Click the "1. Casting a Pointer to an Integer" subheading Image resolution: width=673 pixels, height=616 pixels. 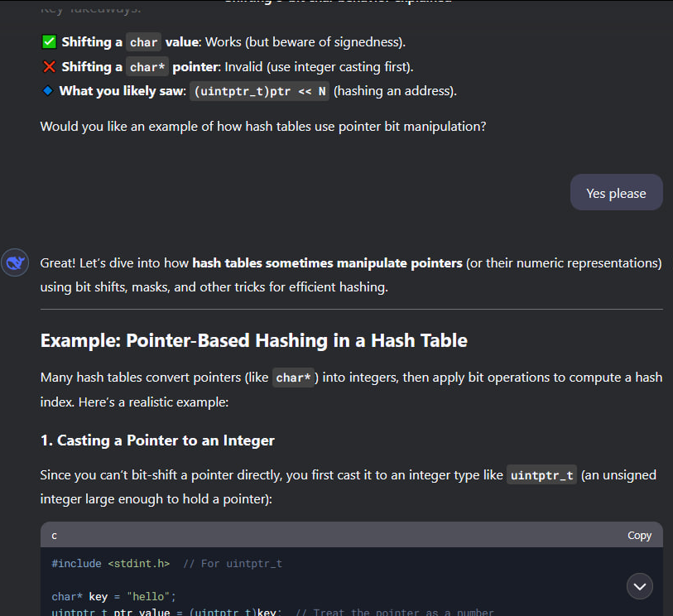[157, 440]
